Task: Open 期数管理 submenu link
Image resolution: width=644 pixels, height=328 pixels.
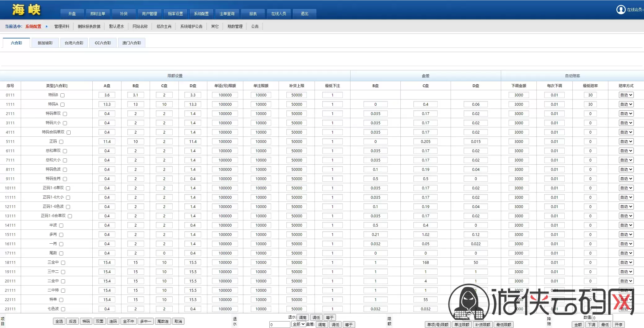Action: pyautogui.click(x=235, y=26)
